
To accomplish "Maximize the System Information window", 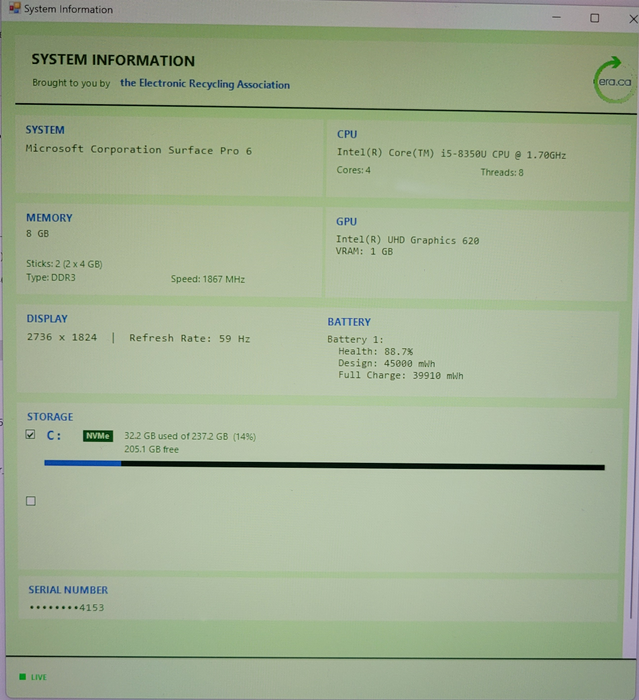I will (x=594, y=18).
